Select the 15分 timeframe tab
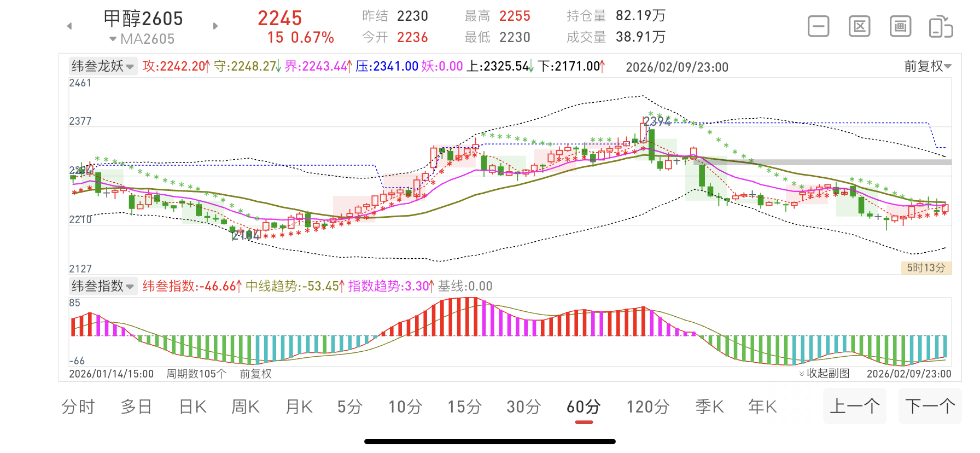 click(464, 406)
